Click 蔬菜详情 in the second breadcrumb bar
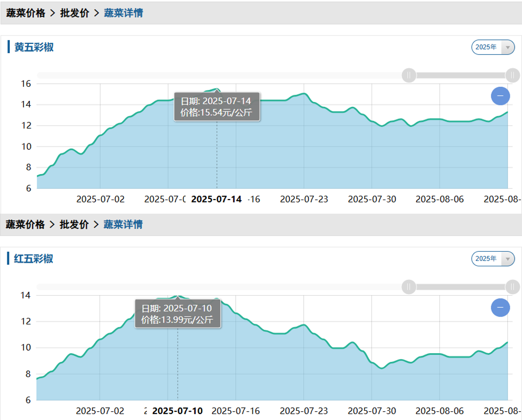The image size is (522, 420). (123, 224)
